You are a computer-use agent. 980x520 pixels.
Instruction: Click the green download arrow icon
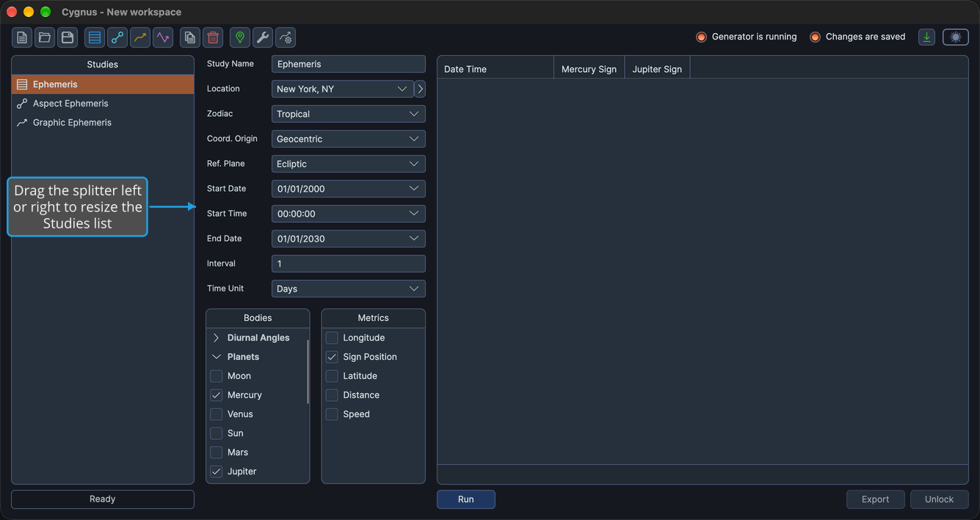pyautogui.click(x=927, y=37)
